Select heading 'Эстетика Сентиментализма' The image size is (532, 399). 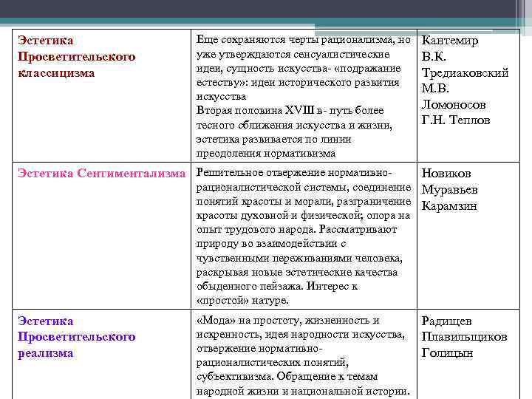tap(102, 174)
